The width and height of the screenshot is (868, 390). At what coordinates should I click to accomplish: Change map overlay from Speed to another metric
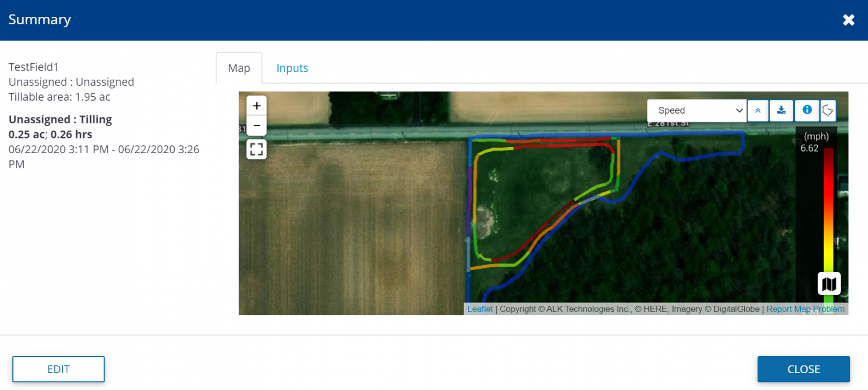pyautogui.click(x=697, y=111)
